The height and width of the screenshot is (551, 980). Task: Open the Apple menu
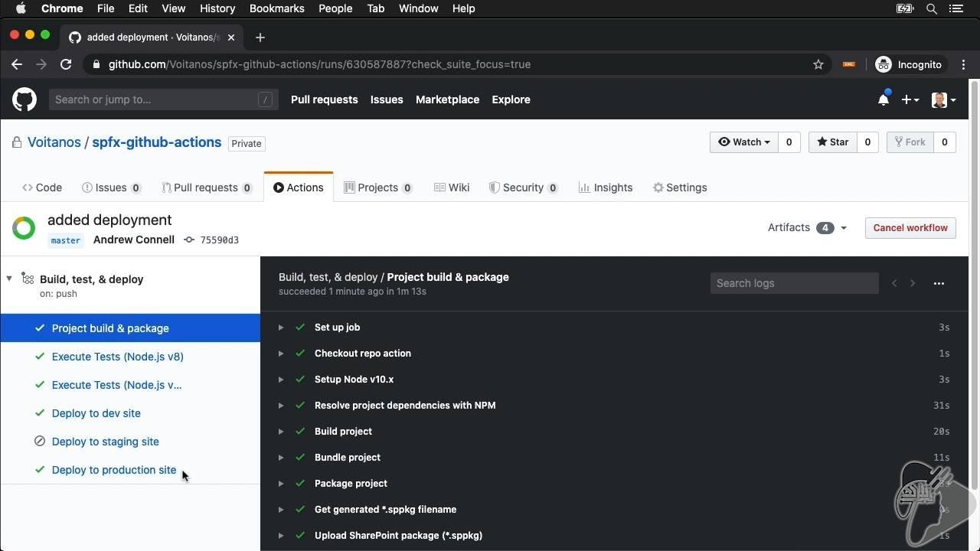(x=21, y=8)
